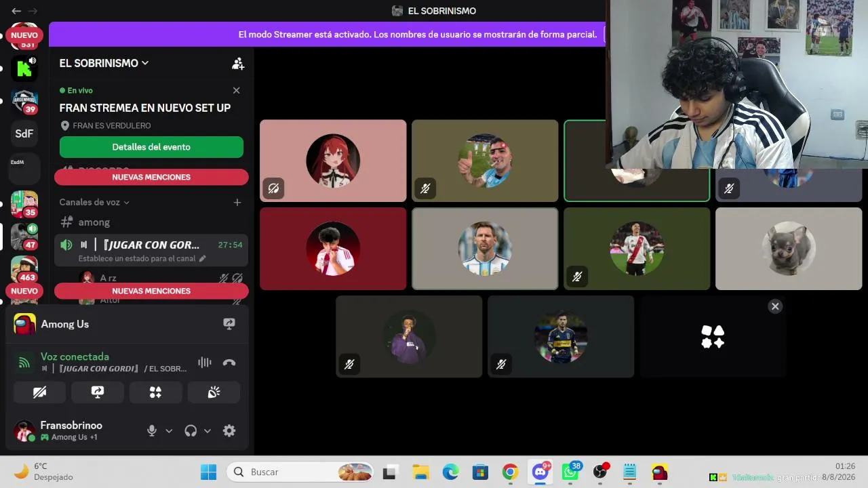Disconnect from voice call
The image size is (868, 488).
click(x=229, y=363)
